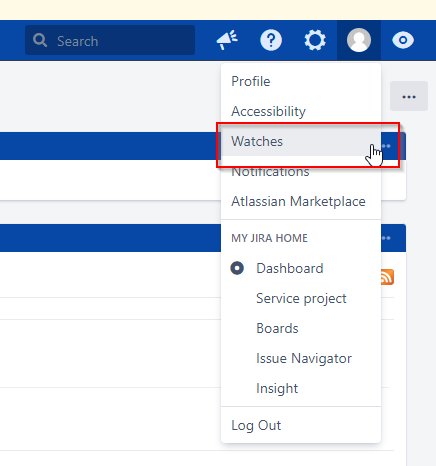Click the Search input field

click(x=110, y=40)
